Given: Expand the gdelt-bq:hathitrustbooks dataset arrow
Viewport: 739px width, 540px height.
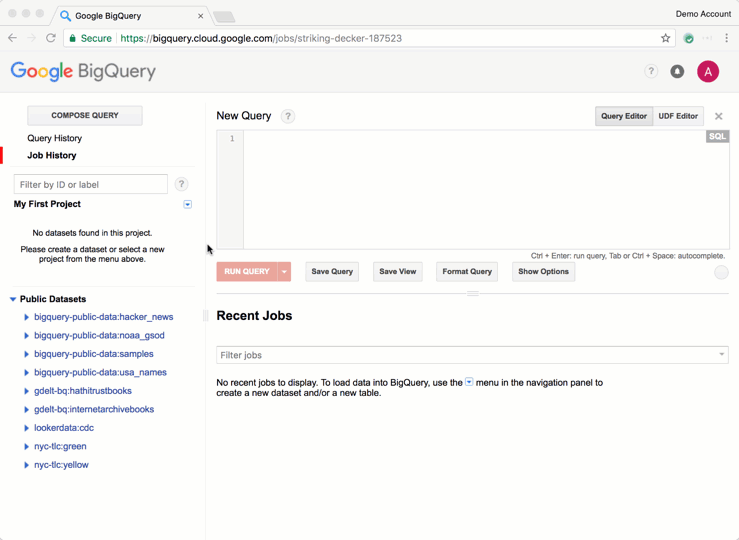Looking at the screenshot, I should coord(26,391).
